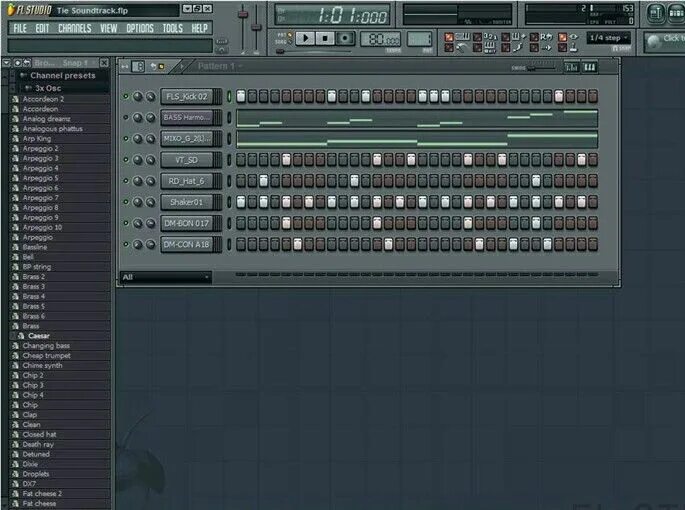The width and height of the screenshot is (685, 510).
Task: Open the BASS Harmo... piano roll preview
Action: pyautogui.click(x=417, y=118)
